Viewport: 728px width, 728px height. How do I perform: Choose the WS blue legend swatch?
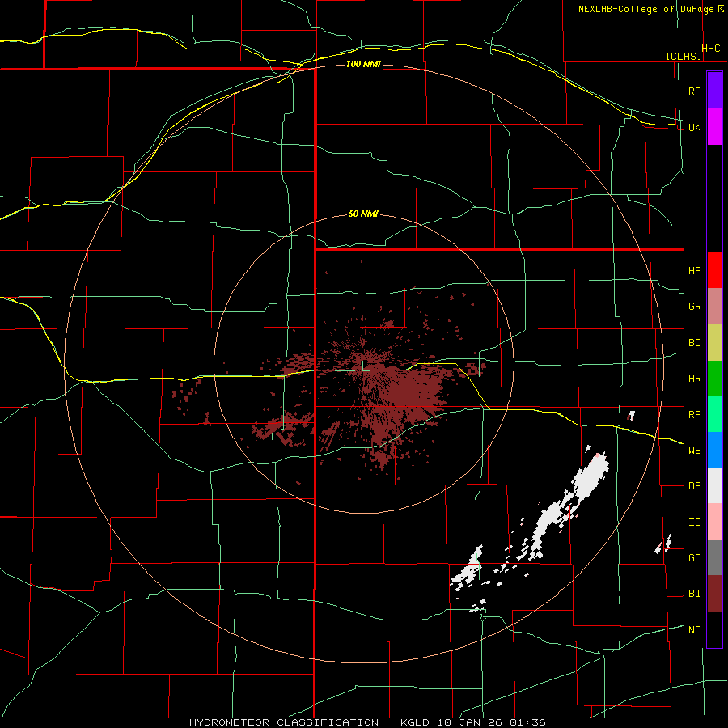(714, 450)
